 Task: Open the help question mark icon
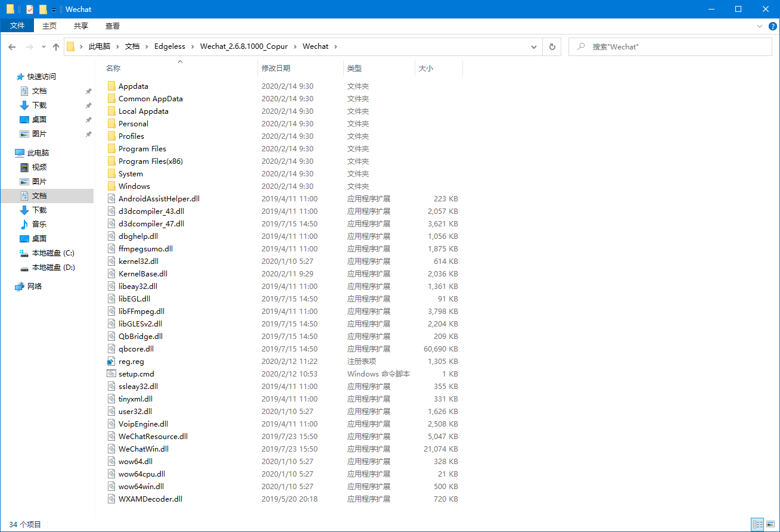[772, 26]
